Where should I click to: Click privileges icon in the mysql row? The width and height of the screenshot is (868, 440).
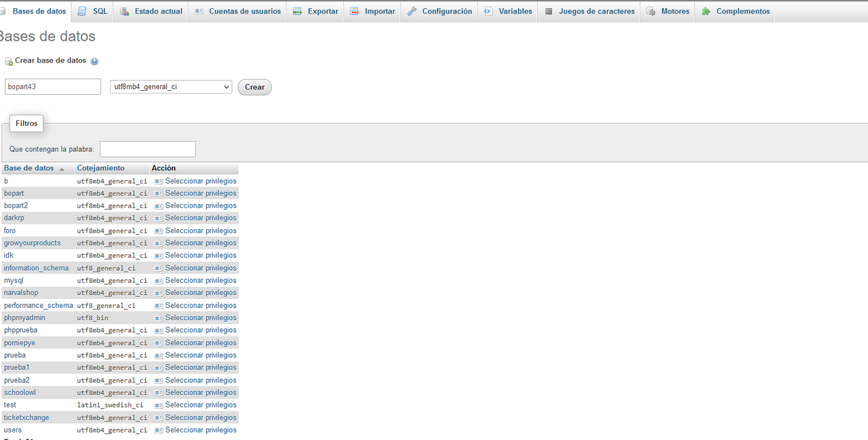[159, 280]
